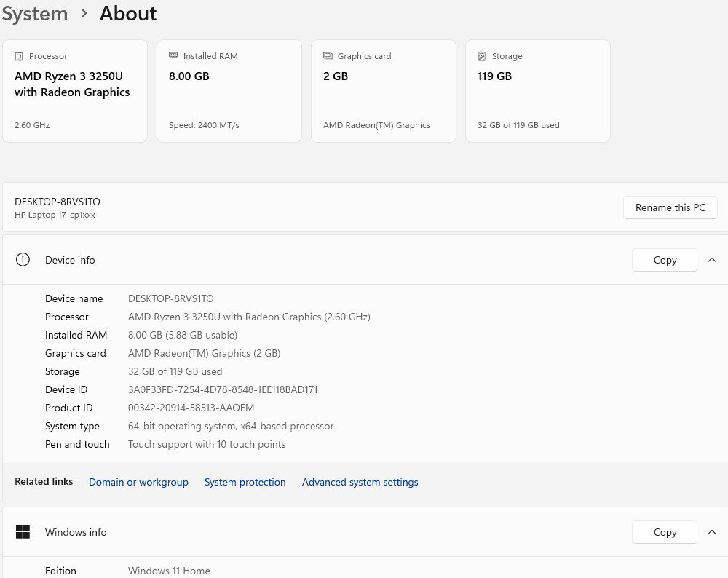
Task: Click Speed: 2400 MT/s text
Action: pos(204,125)
